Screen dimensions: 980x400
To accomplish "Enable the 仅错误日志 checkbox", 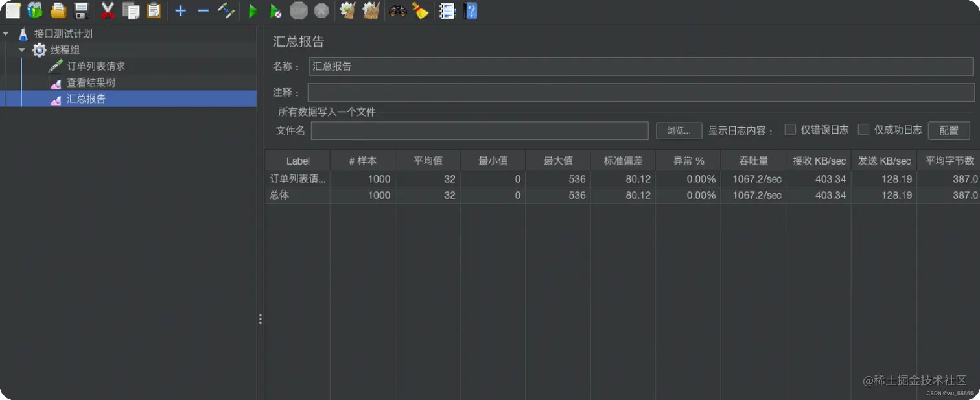I will (x=790, y=130).
